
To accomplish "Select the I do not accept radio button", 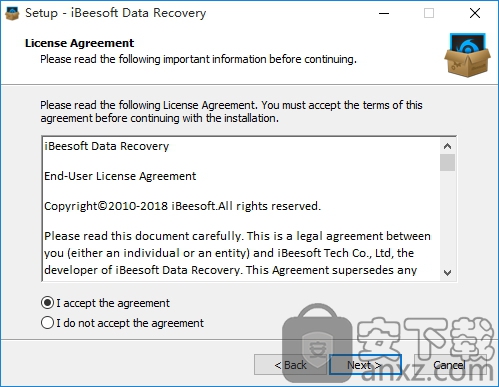I will click(47, 323).
